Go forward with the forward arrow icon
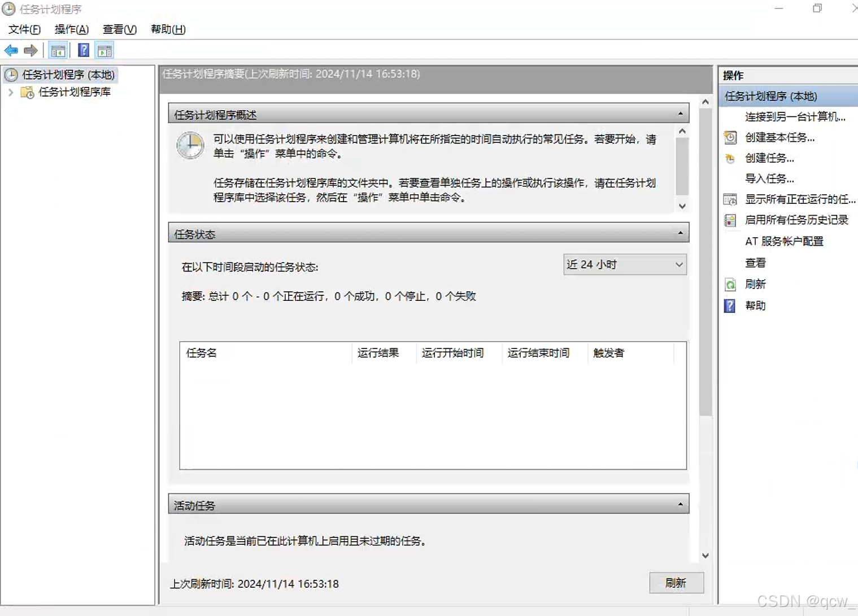858x616 pixels. [x=31, y=51]
